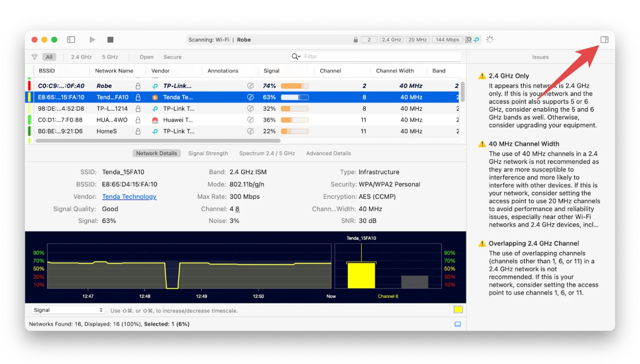The image size is (640, 364).
Task: Sort by the BSSID column header
Action: tap(47, 71)
